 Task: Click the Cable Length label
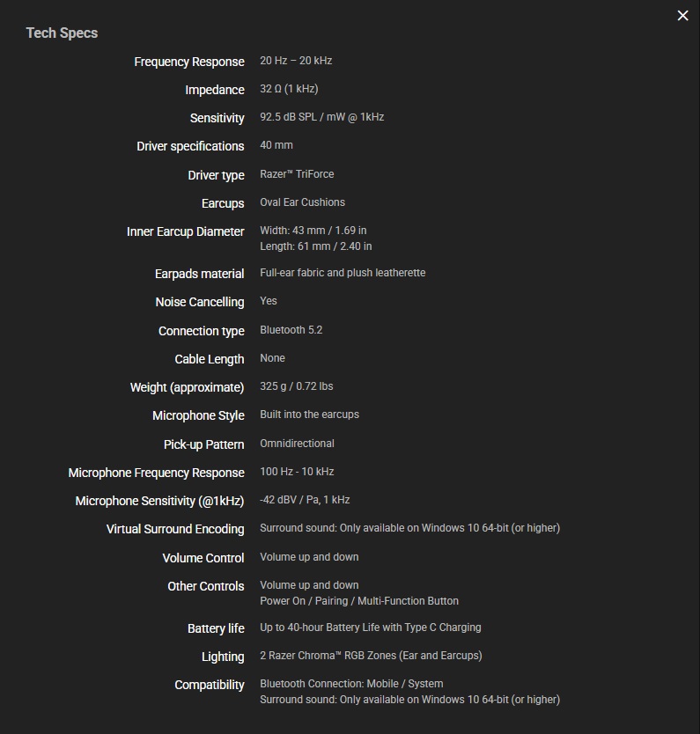coord(210,359)
